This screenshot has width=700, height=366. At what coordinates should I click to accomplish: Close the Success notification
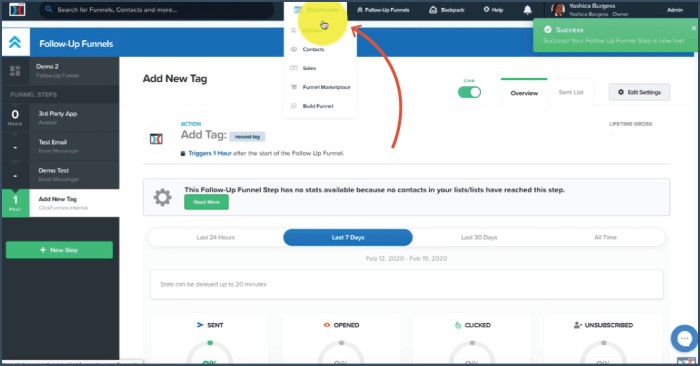click(693, 28)
